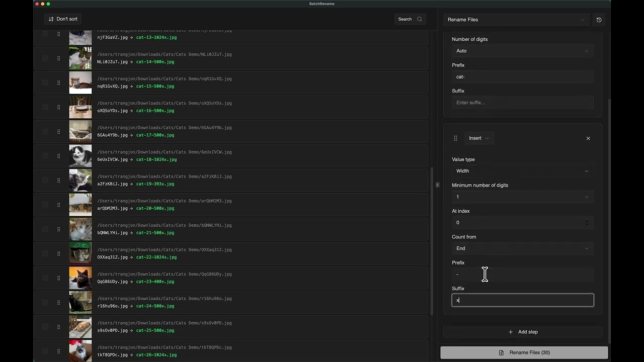
Task: Open Value type Width dropdown
Action: pyautogui.click(x=523, y=171)
